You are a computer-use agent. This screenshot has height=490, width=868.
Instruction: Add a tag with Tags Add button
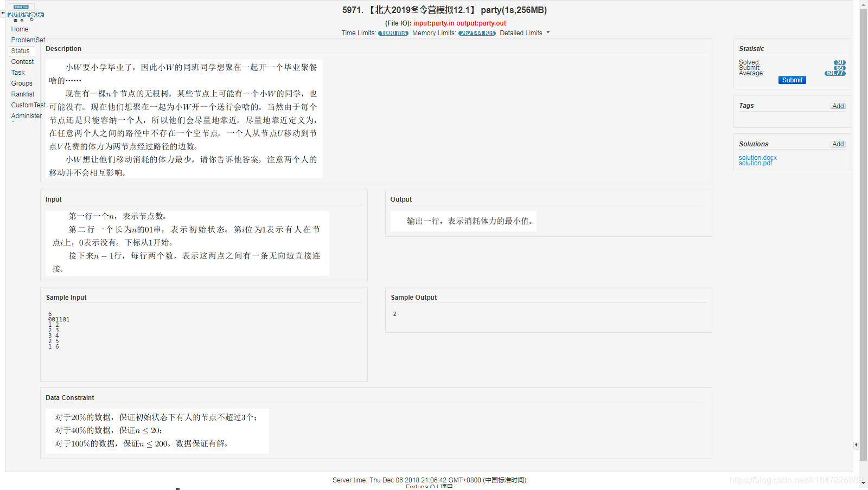(x=838, y=106)
